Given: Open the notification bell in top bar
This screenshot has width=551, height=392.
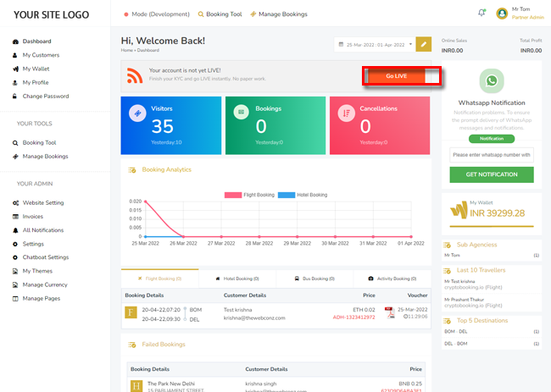Looking at the screenshot, I should tap(481, 13).
